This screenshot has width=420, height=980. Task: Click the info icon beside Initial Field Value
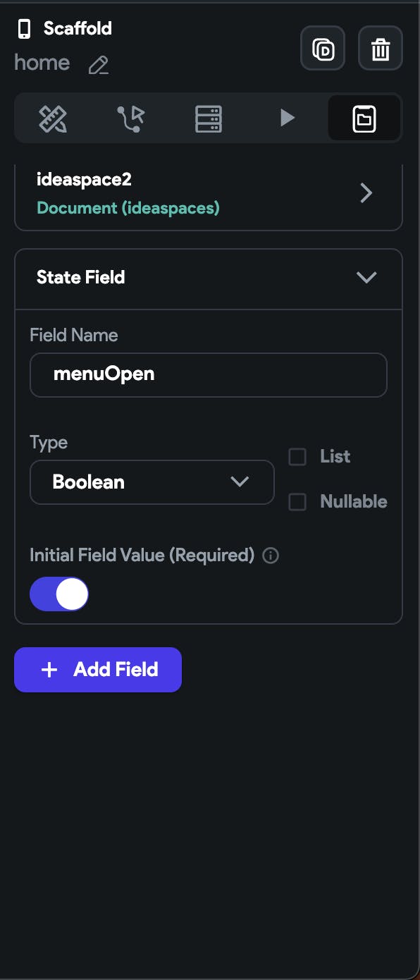[x=270, y=556]
